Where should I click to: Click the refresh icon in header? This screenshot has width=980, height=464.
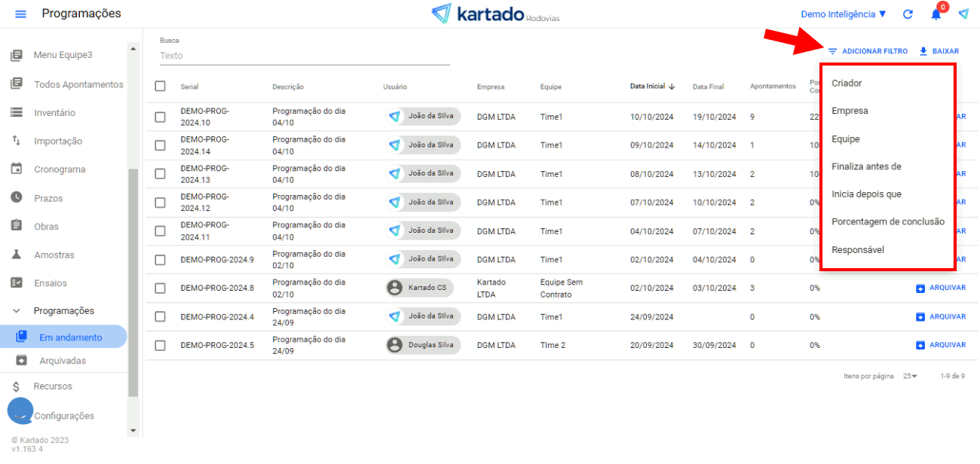[x=908, y=14]
